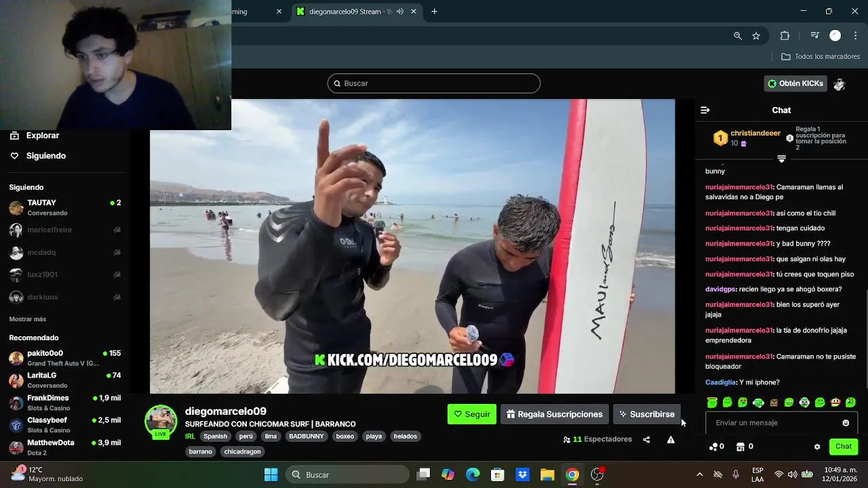Open Chrome media control icon
Image resolution: width=868 pixels, height=488 pixels.
click(x=815, y=36)
